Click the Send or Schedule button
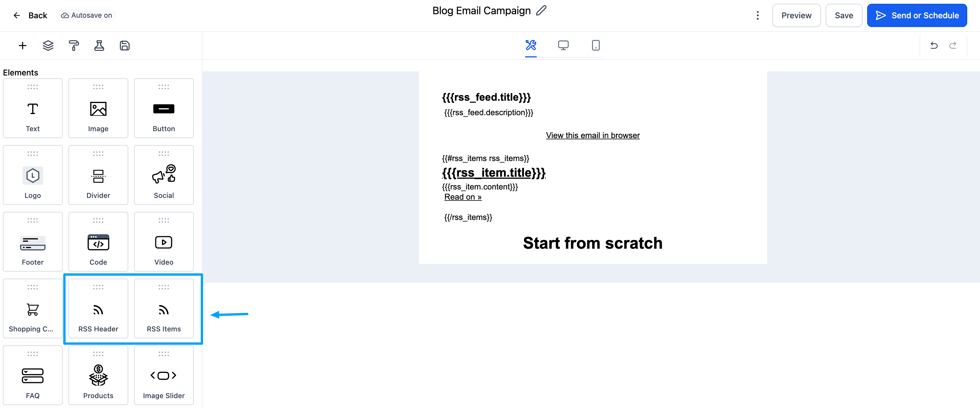This screenshot has height=408, width=980. coord(917,16)
